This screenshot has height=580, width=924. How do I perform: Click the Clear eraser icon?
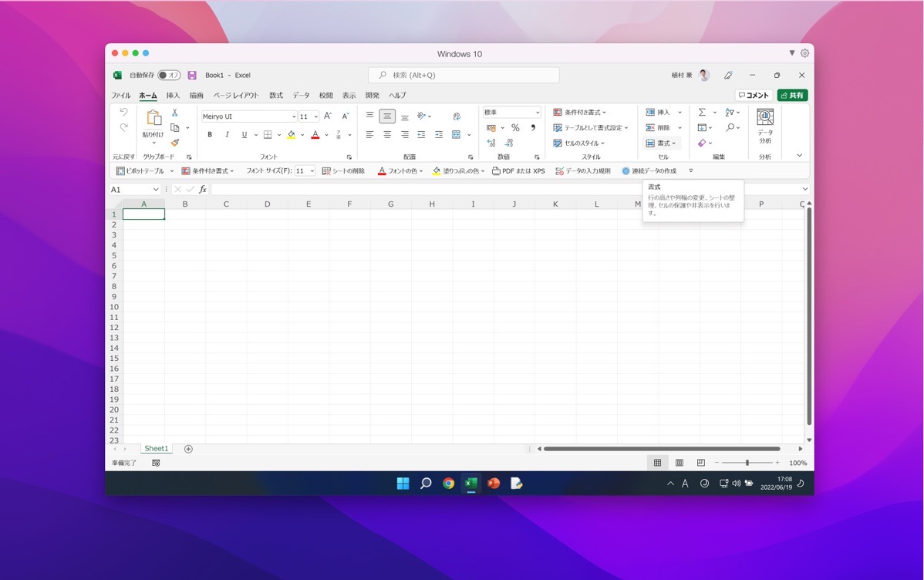pos(702,143)
